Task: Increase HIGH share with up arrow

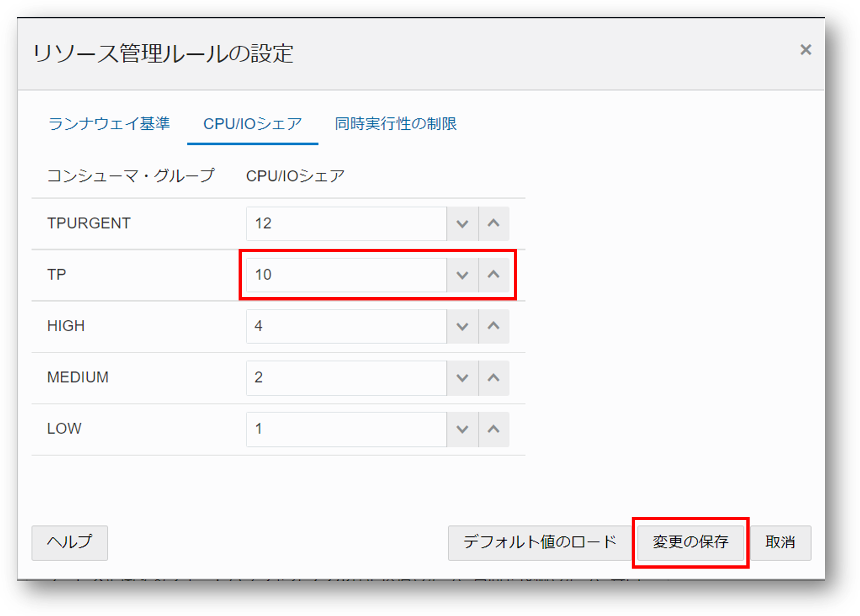Action: click(494, 326)
